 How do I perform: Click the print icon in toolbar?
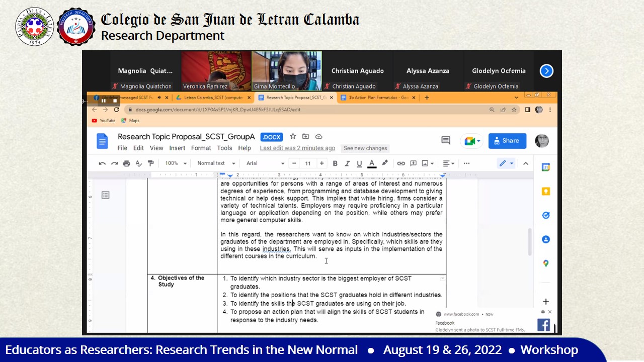(x=126, y=163)
